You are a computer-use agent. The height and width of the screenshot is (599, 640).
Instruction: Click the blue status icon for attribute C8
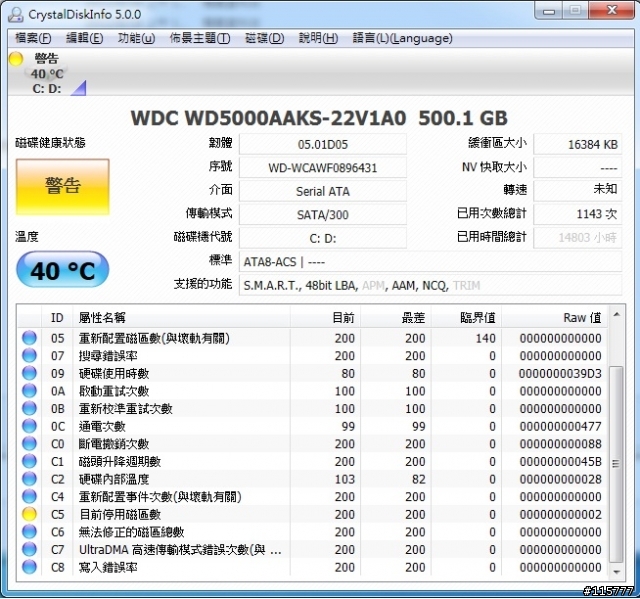click(29, 567)
